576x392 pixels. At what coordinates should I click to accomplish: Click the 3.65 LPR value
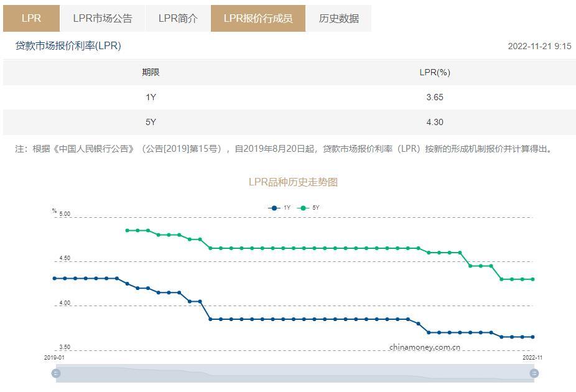(x=435, y=97)
